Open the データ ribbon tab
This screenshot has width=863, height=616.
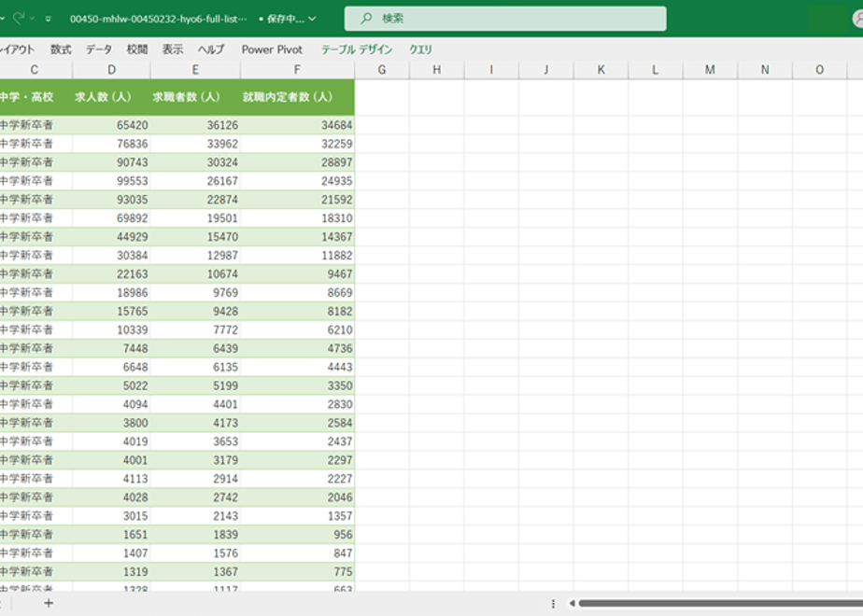click(98, 49)
